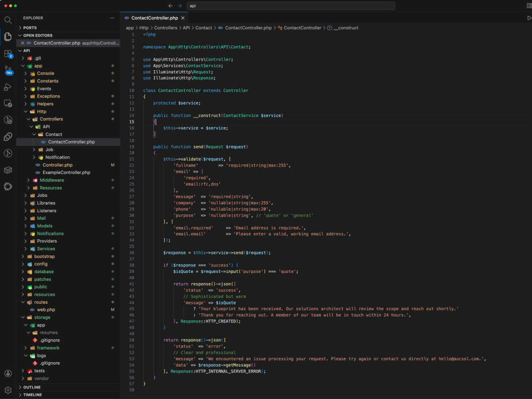Expand the Services folder
The image size is (532, 399).
pyautogui.click(x=68, y=248)
